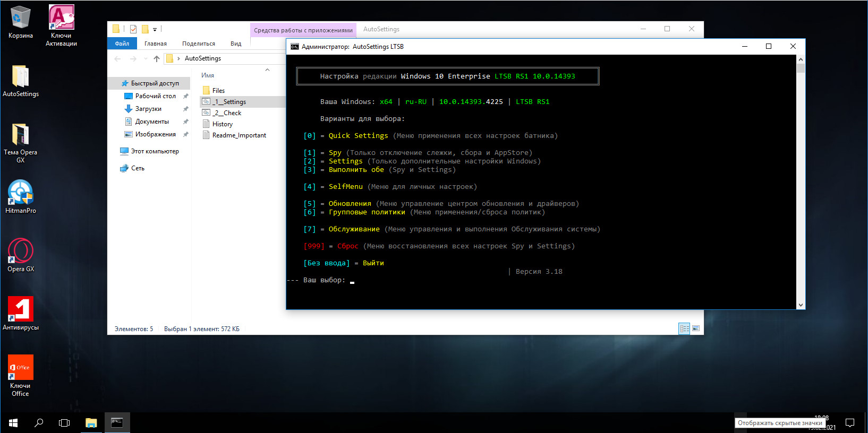Click the Task View taskbar icon
Viewport: 868px width, 433px height.
click(x=64, y=423)
